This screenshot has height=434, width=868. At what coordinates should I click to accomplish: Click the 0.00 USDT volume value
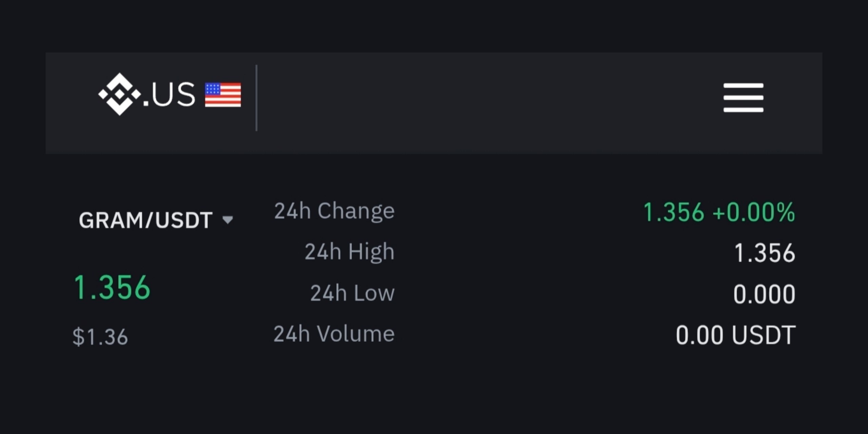click(x=735, y=335)
